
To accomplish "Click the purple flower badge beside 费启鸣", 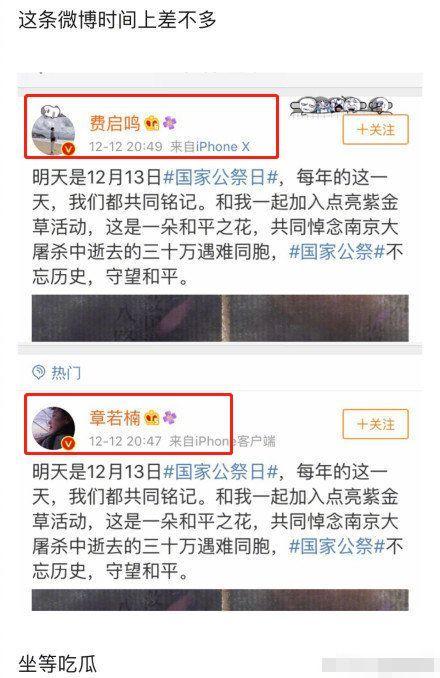I will coord(170,123).
